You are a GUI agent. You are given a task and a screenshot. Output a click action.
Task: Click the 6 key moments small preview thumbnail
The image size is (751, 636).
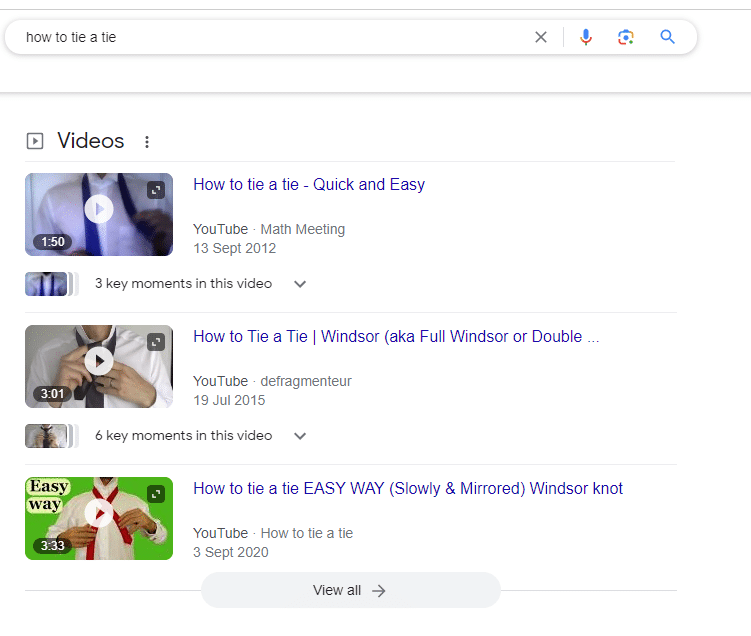(51, 436)
